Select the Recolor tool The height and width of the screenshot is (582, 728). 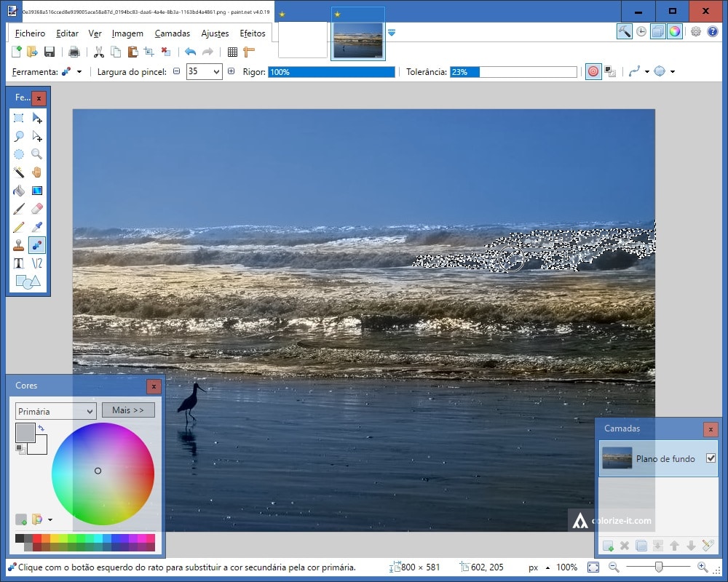37,245
